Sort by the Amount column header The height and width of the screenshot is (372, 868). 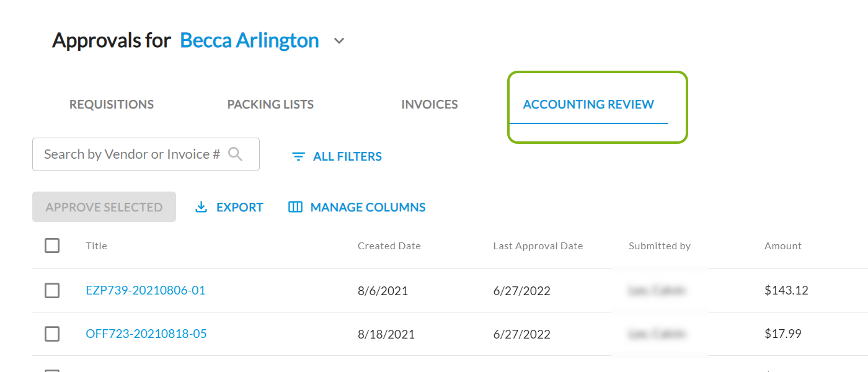(782, 246)
